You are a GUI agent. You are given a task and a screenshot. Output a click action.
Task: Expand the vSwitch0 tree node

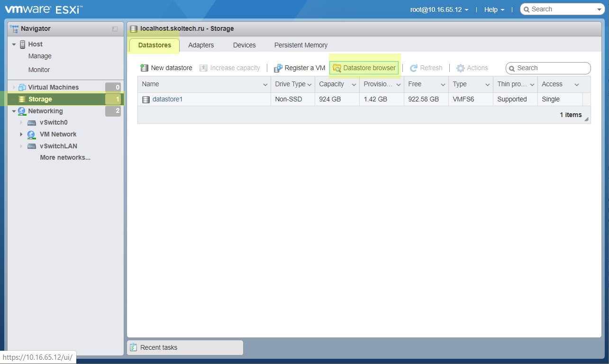tap(21, 123)
